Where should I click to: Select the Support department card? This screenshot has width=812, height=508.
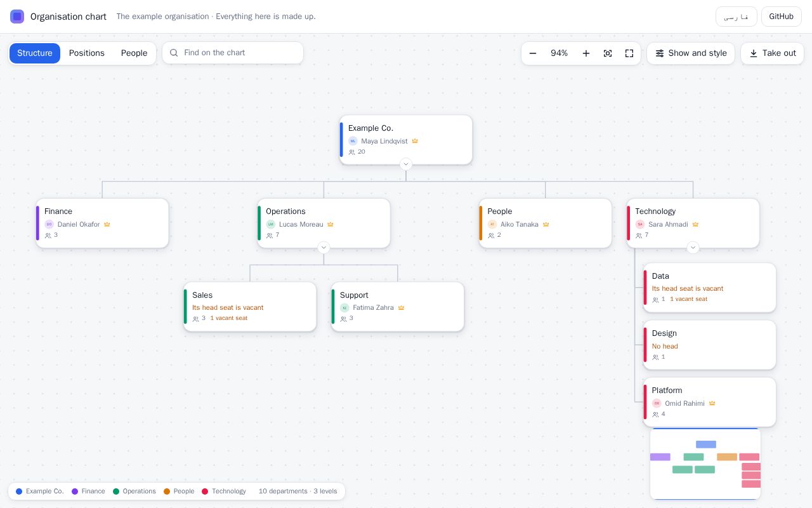tap(398, 307)
